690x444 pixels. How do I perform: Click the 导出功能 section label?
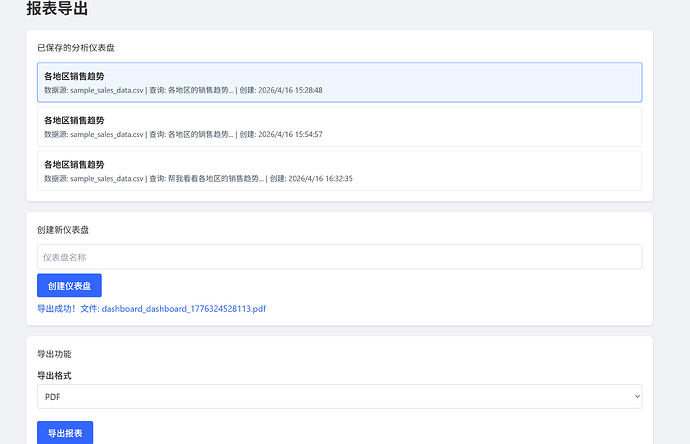point(54,354)
